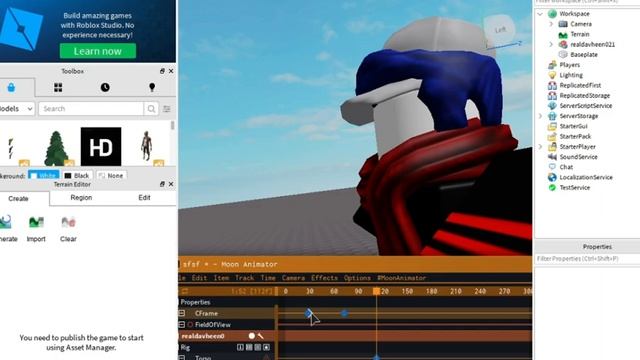Collapse the FieldOfView track

pyautogui.click(x=182, y=324)
